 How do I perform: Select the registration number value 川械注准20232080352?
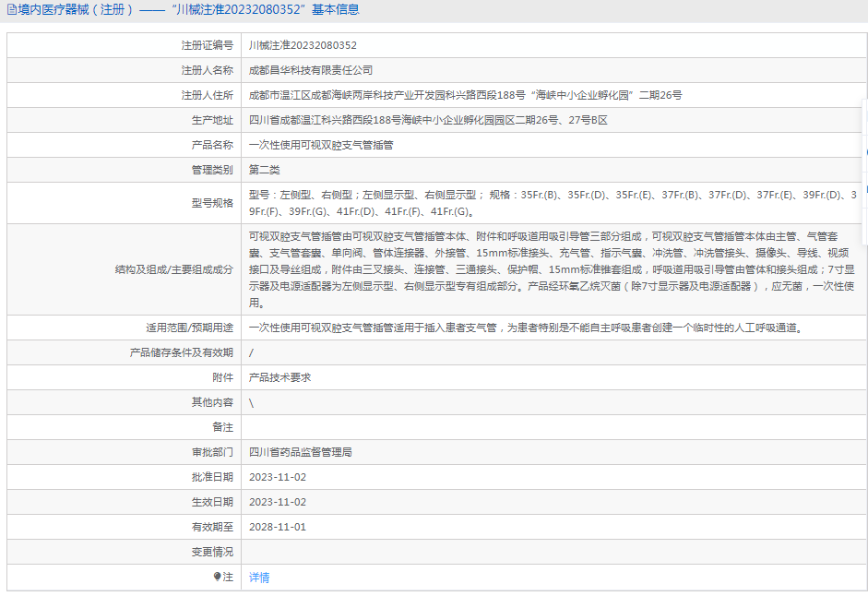(x=303, y=45)
